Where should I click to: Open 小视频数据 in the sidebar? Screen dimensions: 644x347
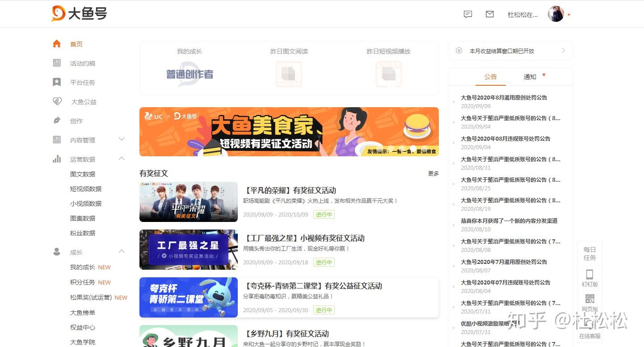coord(86,204)
